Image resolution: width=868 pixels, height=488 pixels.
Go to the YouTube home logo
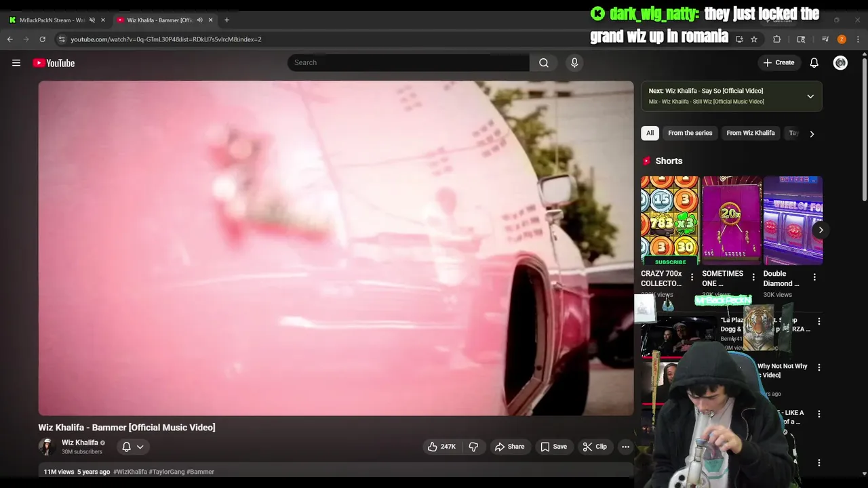[x=54, y=63]
